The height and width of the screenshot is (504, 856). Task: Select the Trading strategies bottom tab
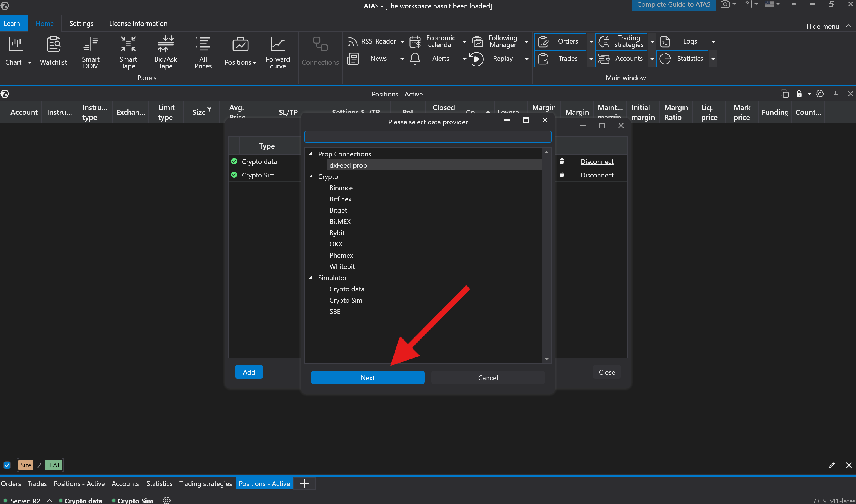tap(205, 483)
